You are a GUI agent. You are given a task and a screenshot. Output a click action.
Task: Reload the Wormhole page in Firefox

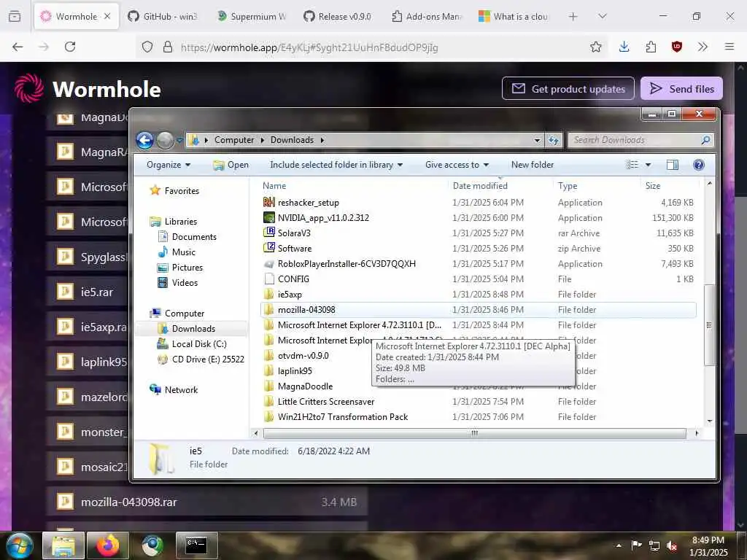(x=70, y=47)
